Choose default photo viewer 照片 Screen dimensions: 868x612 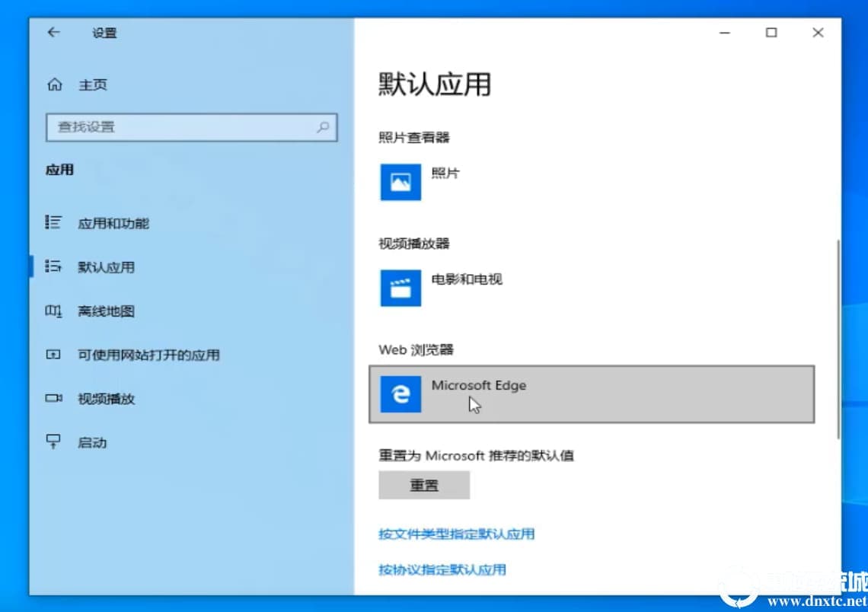tap(445, 174)
